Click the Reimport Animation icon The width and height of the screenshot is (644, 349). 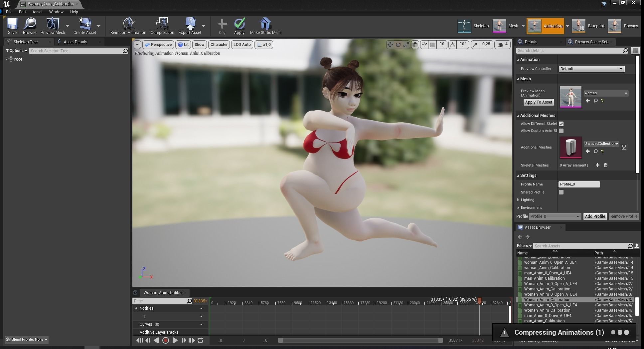(x=128, y=26)
